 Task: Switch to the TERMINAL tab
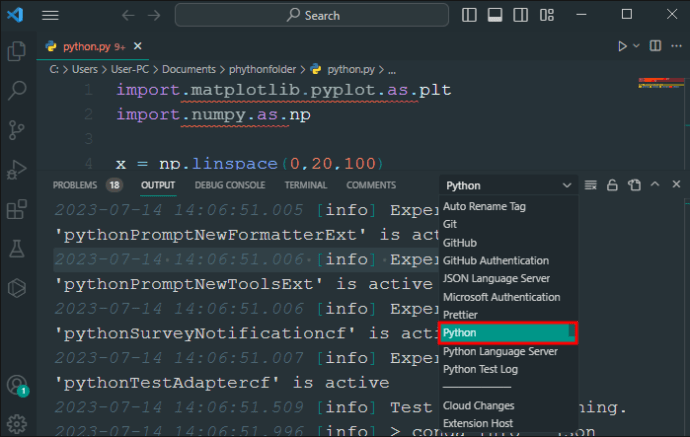306,185
